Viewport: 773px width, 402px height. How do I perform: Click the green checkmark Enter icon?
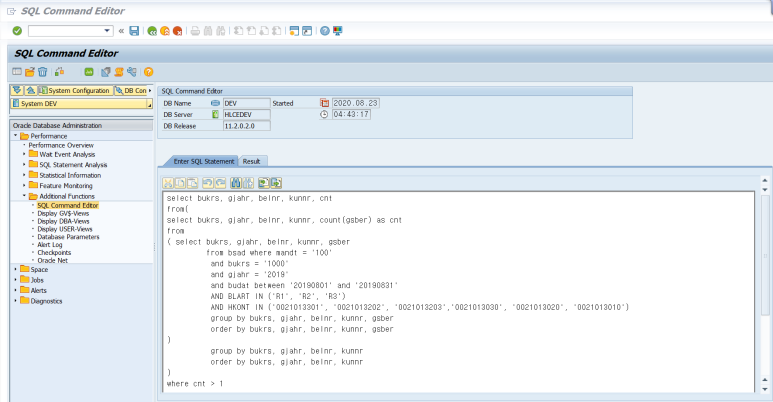(17, 31)
